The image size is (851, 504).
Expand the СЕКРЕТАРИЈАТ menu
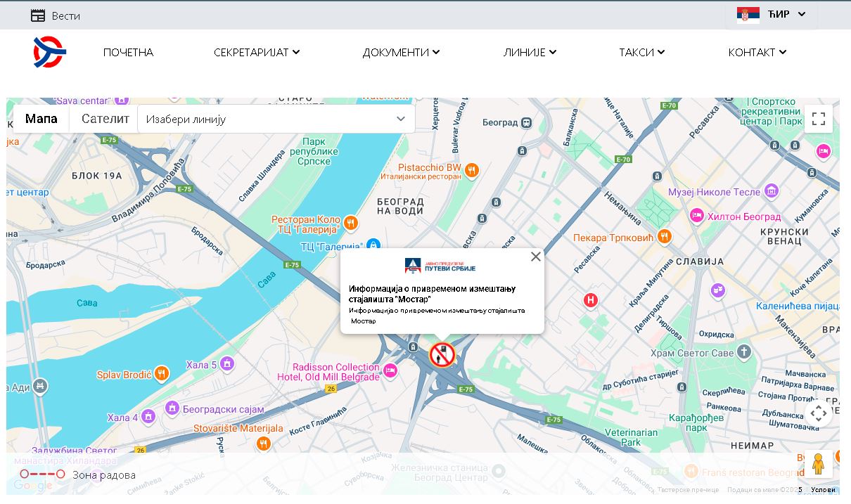[257, 52]
